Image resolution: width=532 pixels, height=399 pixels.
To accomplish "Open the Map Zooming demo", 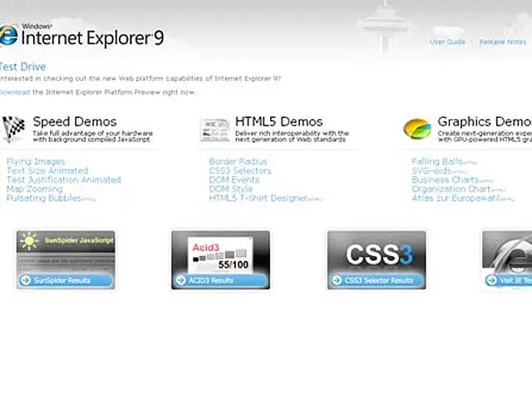I will pyautogui.click(x=35, y=189).
